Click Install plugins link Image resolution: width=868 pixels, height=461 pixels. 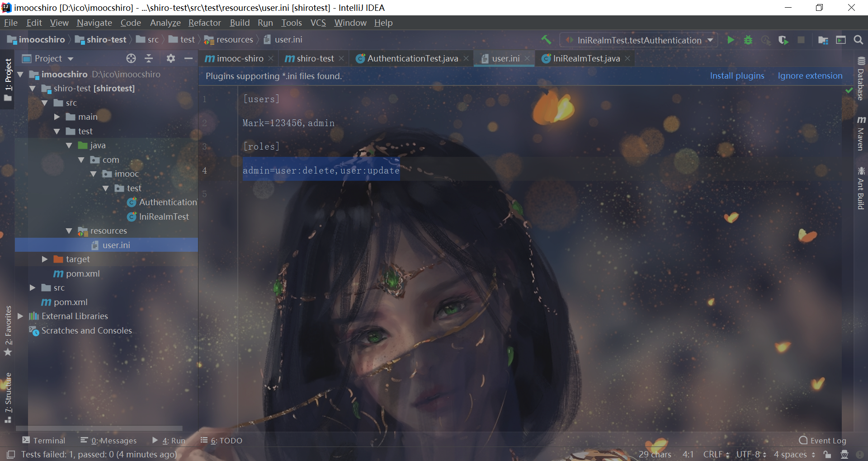point(737,76)
